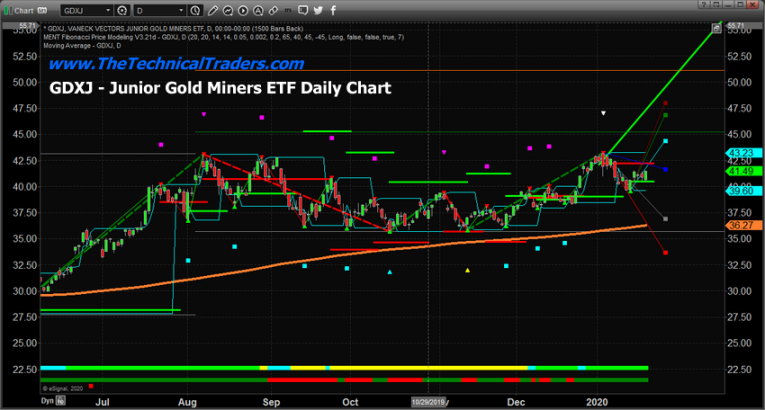Expand the GDXJ symbol dropdown
The image size is (765, 410).
[108, 10]
